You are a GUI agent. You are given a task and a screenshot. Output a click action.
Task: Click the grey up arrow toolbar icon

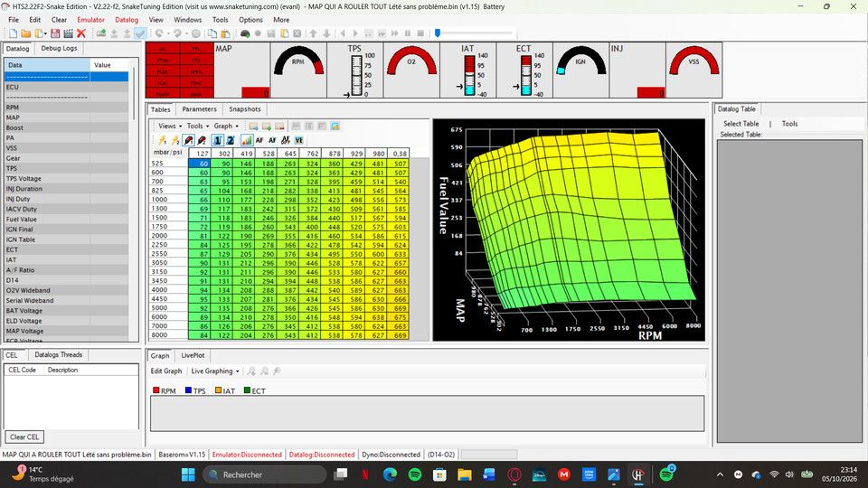pyautogui.click(x=314, y=33)
